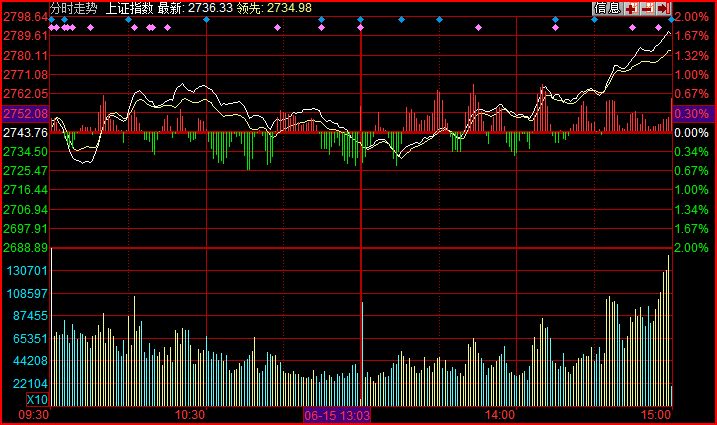
Task: Open the 信息 info button
Action: click(606, 8)
